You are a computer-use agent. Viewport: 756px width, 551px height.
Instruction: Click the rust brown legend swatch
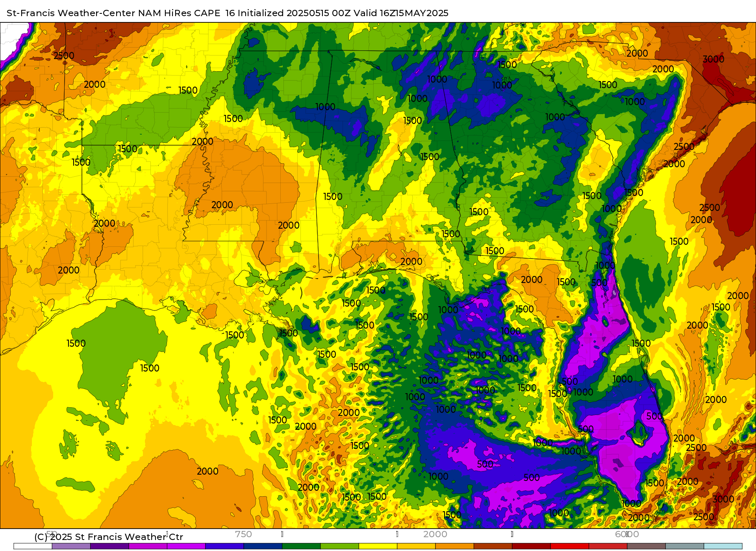point(493,546)
